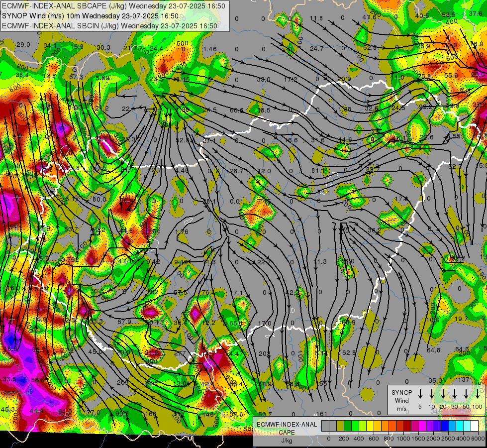
Task: Pick the pure yellow swatch in CAPE legend
Action: click(370, 426)
